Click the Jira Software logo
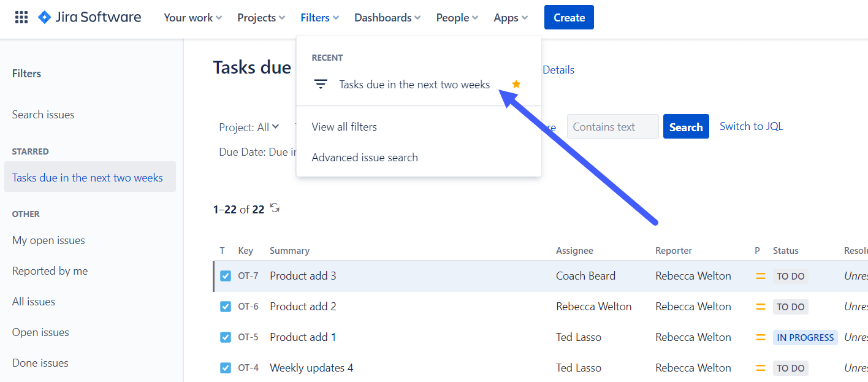 coord(89,17)
